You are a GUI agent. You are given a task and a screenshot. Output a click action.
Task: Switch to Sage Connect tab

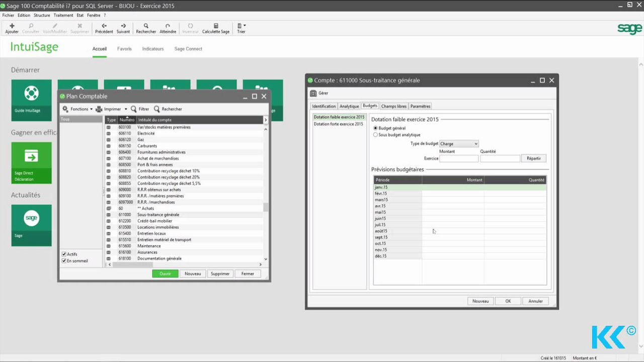(188, 49)
